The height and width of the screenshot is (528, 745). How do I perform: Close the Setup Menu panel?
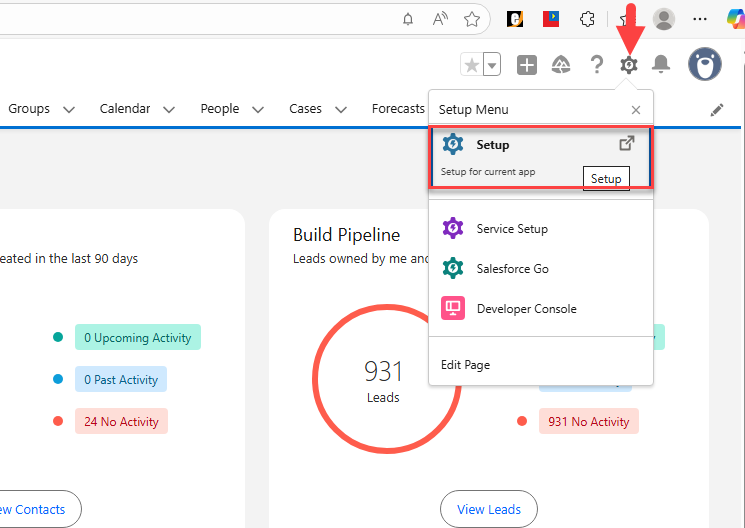pyautogui.click(x=636, y=110)
